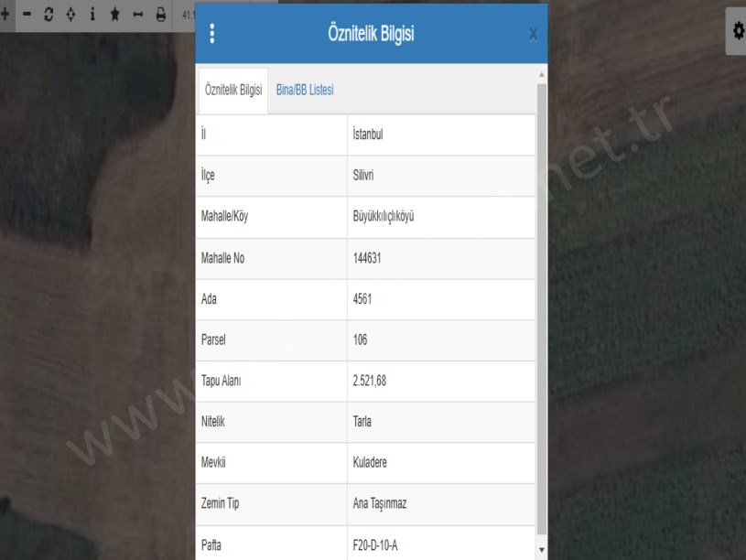Click the Pafta value F20-D-10-A

tap(375, 545)
